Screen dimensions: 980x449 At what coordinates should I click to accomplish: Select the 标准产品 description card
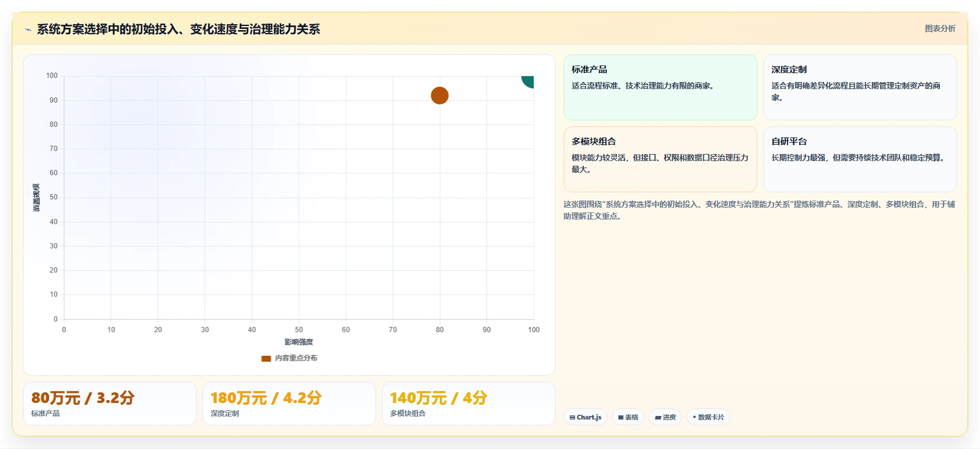[660, 87]
